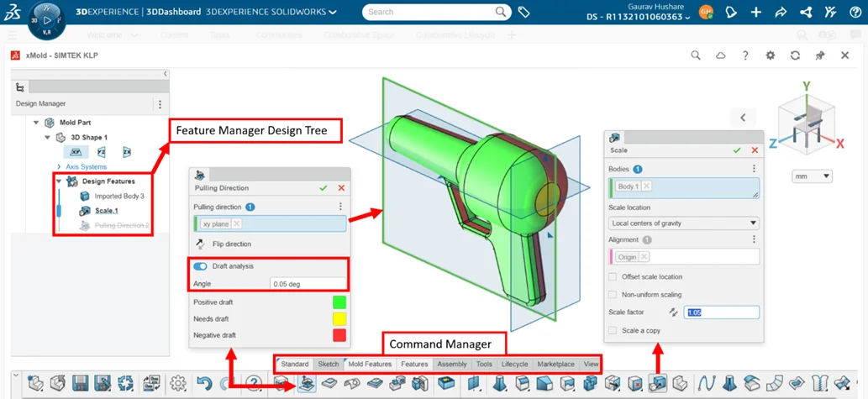Viewport: 868px width, 399px height.
Task: Select the YZ plane icon in tree
Action: (x=102, y=152)
